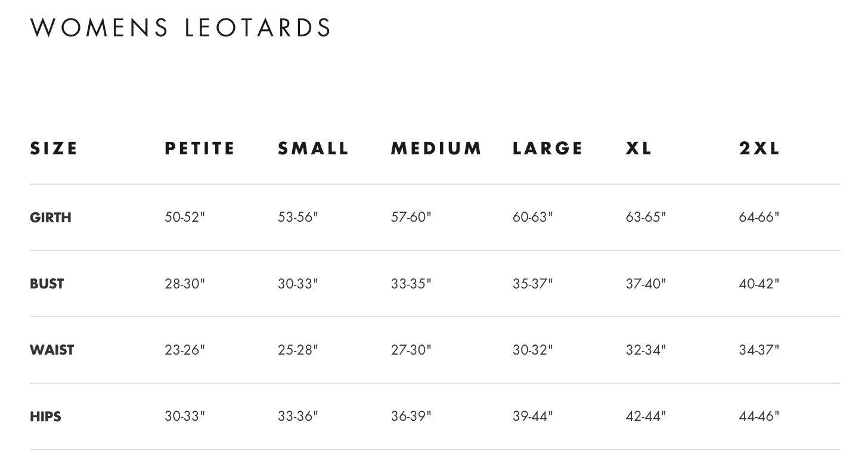The height and width of the screenshot is (472, 868).
Task: Select the SMALL column header
Action: 313,148
